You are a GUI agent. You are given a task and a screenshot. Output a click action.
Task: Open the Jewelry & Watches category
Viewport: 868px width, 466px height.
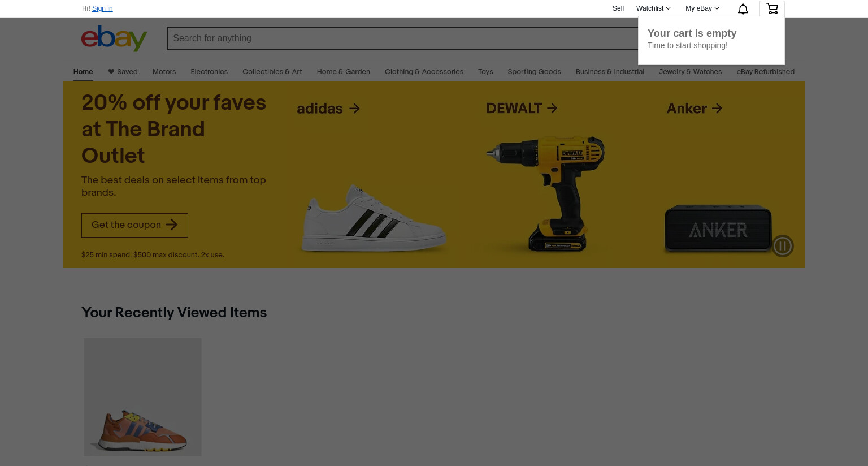(x=690, y=72)
